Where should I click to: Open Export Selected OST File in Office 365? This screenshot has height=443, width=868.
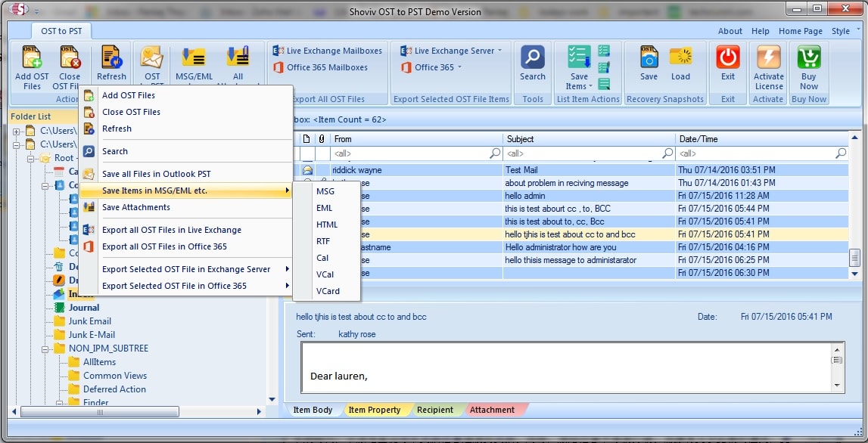(185, 286)
